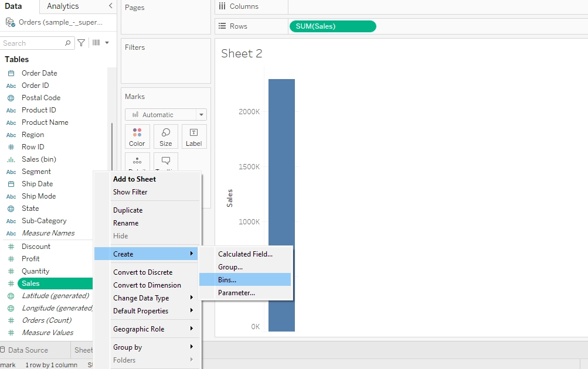This screenshot has height=369, width=588.
Task: Open the View Data grid icon
Action: (97, 43)
